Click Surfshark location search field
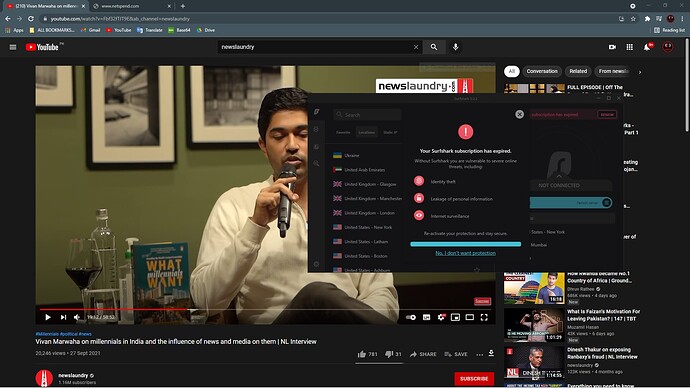The height and width of the screenshot is (388, 690). [367, 115]
